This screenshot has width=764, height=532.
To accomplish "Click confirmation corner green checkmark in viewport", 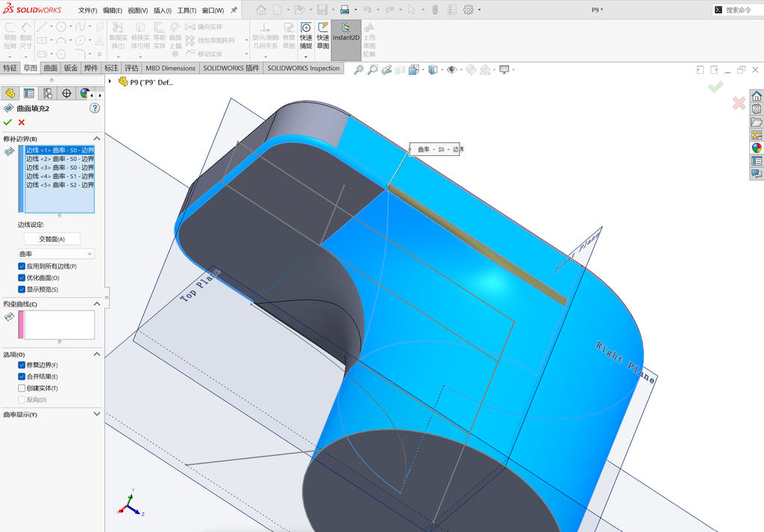I will tap(716, 87).
